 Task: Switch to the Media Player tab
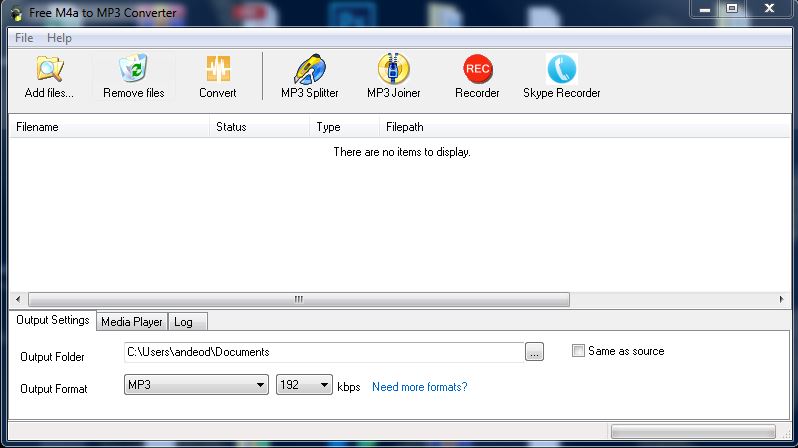pyautogui.click(x=131, y=322)
